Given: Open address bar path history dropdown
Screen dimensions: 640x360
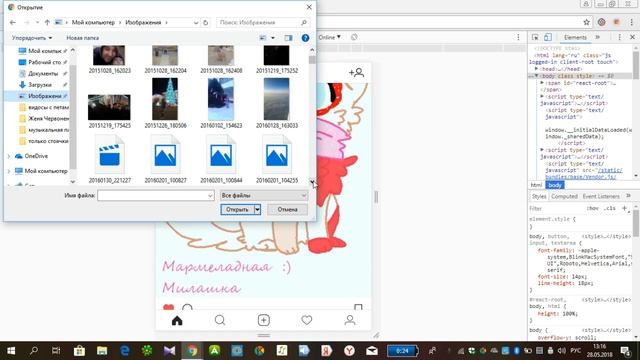Looking at the screenshot, I should point(196,22).
